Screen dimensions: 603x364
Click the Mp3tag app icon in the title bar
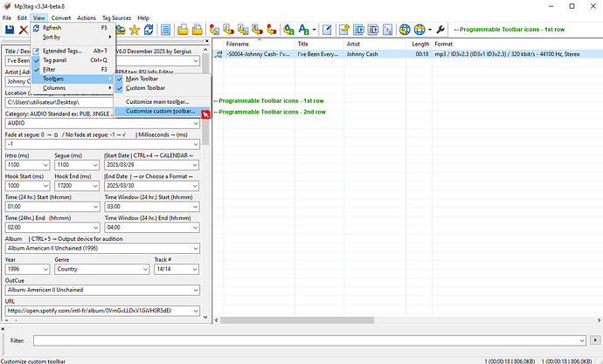(x=6, y=6)
